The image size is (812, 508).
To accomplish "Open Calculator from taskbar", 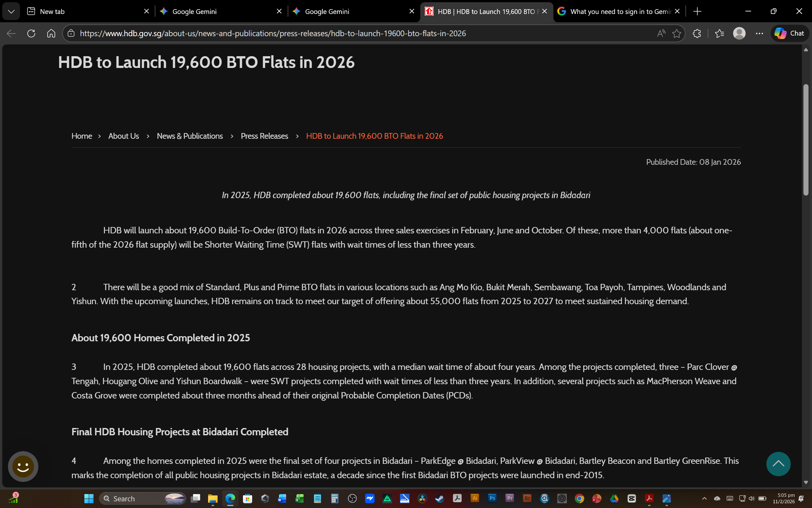I will click(x=335, y=498).
